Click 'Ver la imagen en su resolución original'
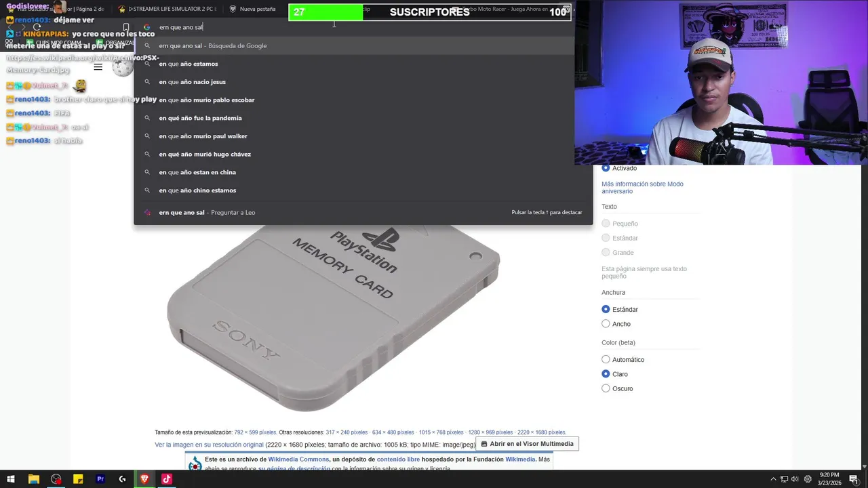Screen dimensions: 868x488 pyautogui.click(x=209, y=445)
